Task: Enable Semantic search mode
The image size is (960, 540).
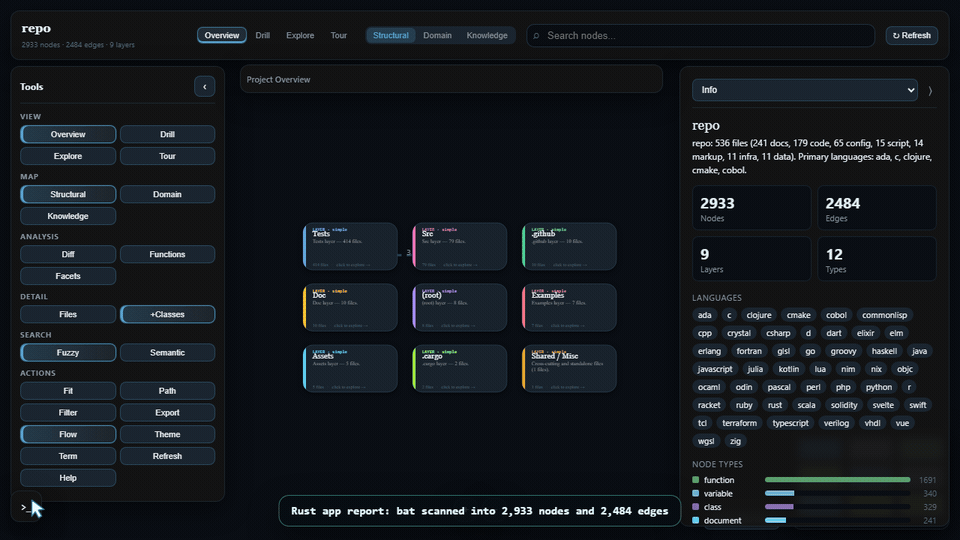Action: (x=167, y=353)
